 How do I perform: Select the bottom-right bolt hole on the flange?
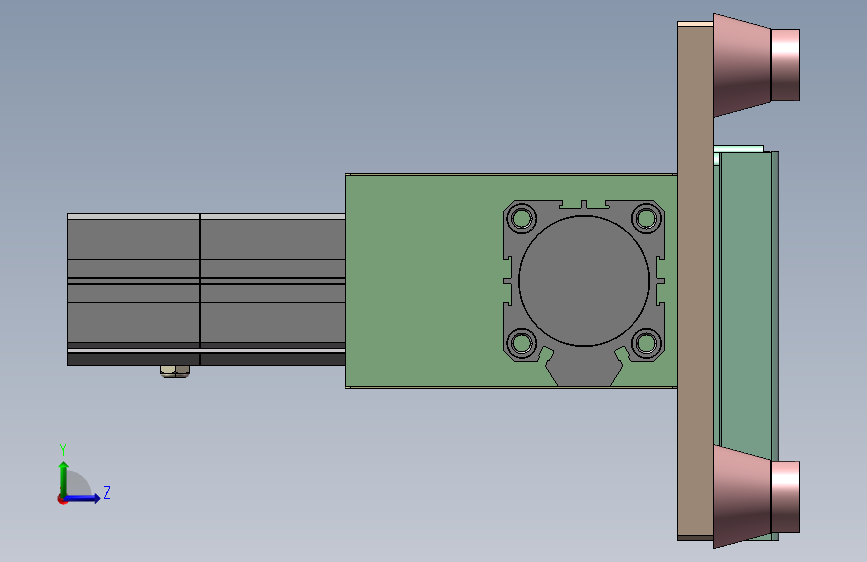[646, 343]
